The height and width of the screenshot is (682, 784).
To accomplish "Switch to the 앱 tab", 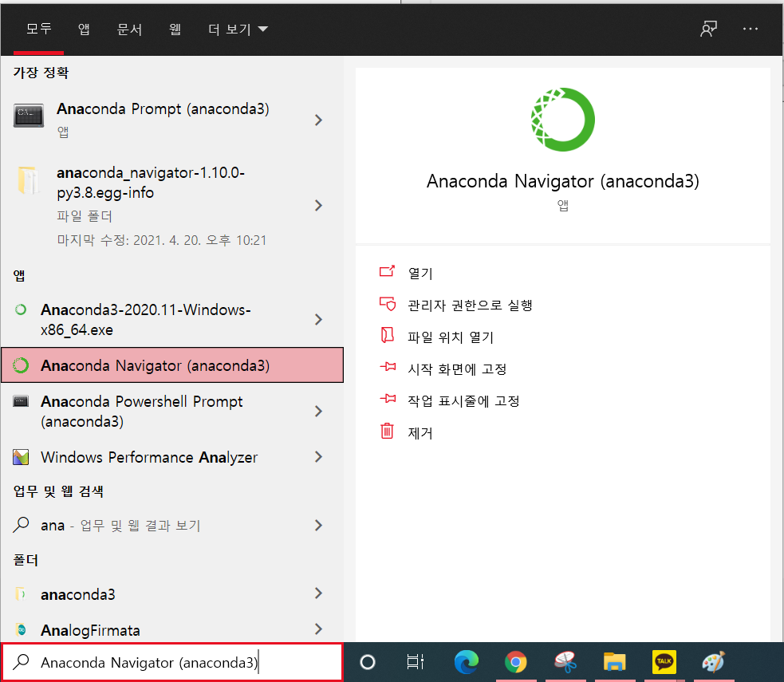I will click(84, 29).
